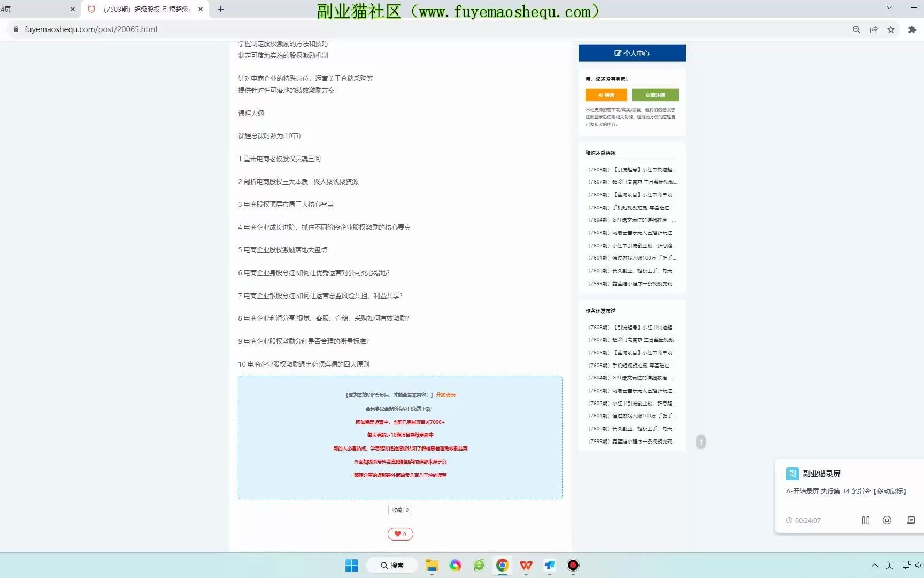Open the blue T app in taskbar
The image size is (924, 578).
[550, 565]
